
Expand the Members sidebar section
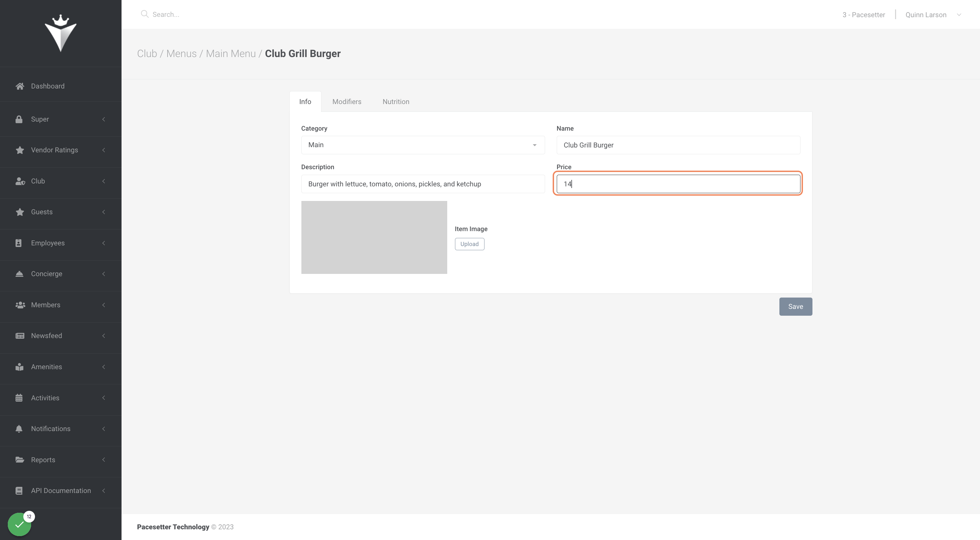click(61, 305)
